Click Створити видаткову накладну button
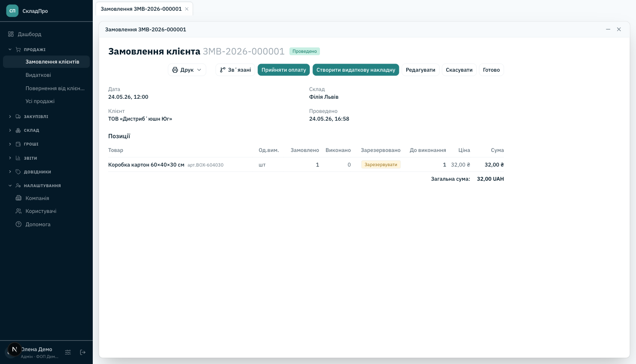Viewport: 636px width, 364px height. [x=356, y=70]
